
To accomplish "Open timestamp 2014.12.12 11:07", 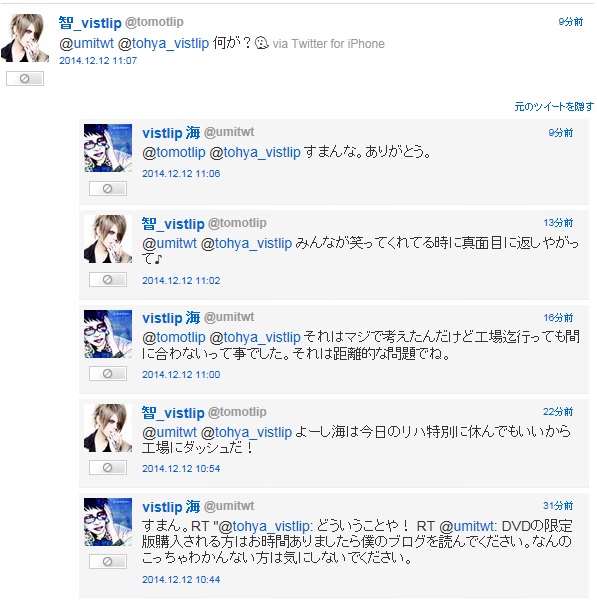I will tap(98, 61).
